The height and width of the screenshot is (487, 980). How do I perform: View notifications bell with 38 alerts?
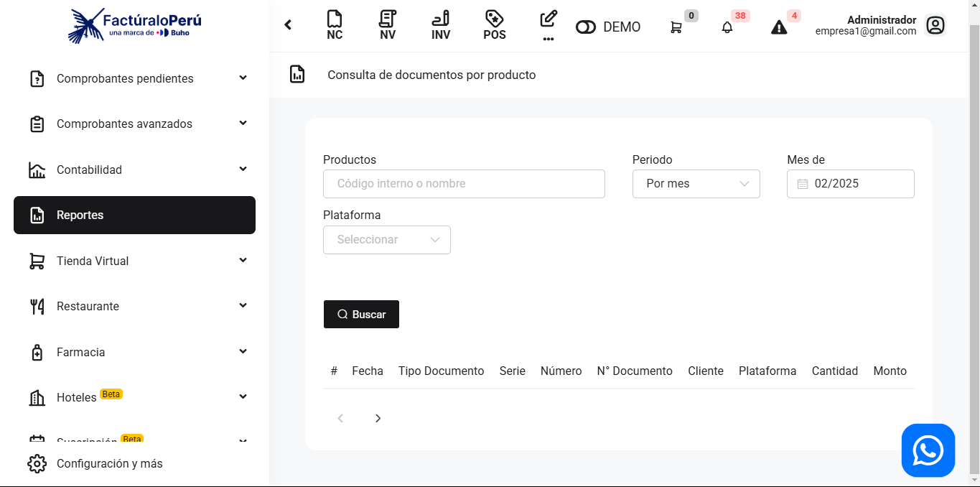727,27
